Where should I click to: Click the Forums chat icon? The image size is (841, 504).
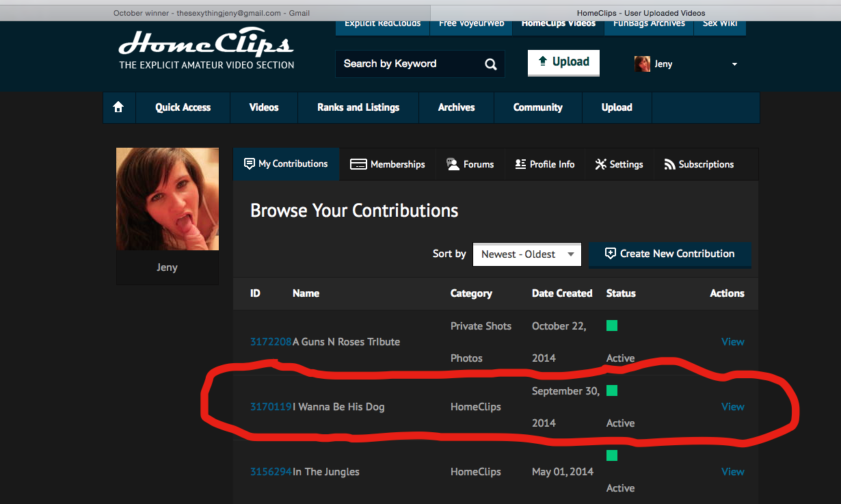453,164
